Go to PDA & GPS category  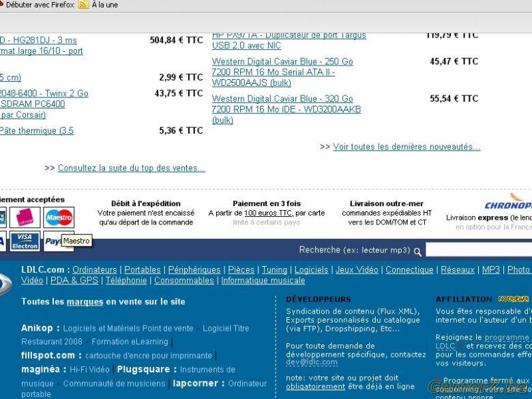point(74,280)
